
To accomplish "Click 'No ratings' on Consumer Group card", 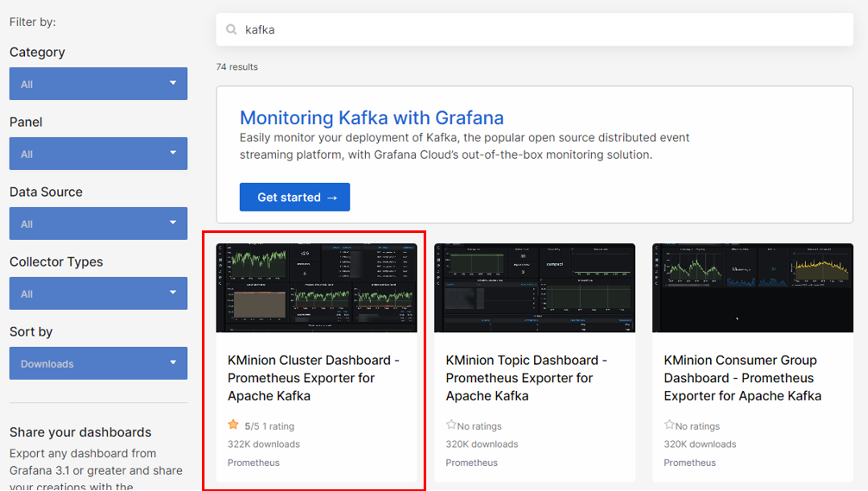I will coord(697,426).
